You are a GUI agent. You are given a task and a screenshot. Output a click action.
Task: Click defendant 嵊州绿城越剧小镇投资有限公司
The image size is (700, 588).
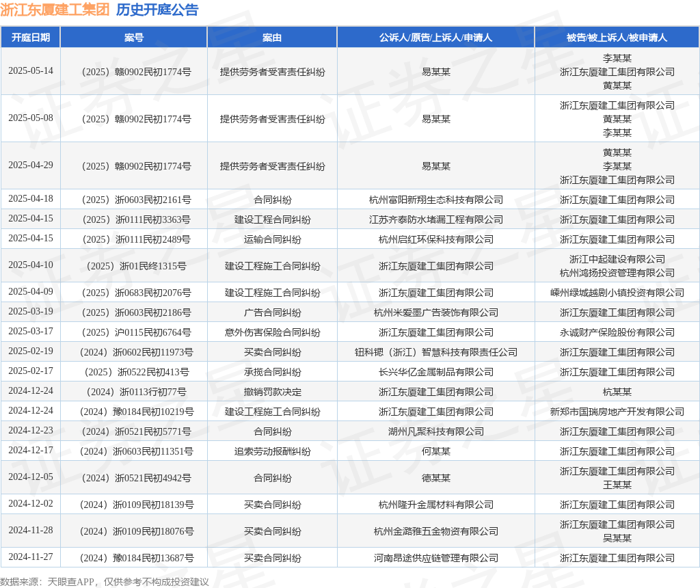(x=617, y=293)
